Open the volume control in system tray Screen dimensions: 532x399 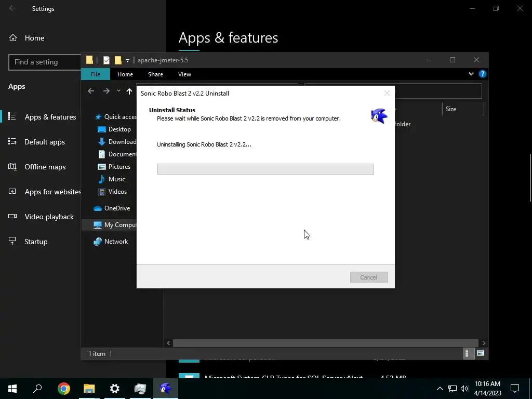(x=464, y=389)
